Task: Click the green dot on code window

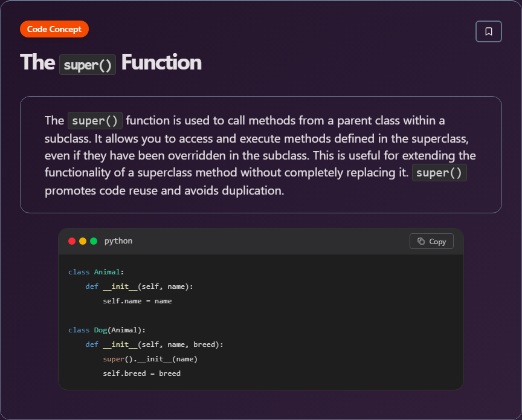Action: 94,241
